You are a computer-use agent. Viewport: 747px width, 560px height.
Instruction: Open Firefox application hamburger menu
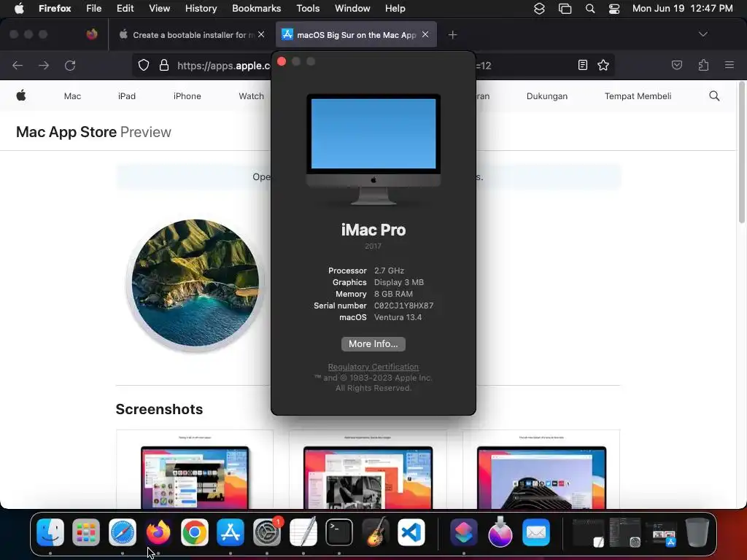click(729, 65)
